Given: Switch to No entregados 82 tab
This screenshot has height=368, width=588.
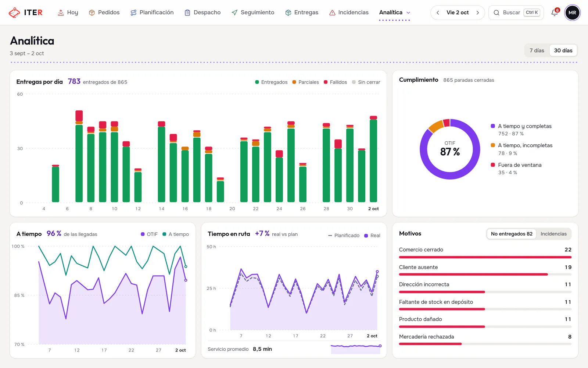Looking at the screenshot, I should pos(512,234).
